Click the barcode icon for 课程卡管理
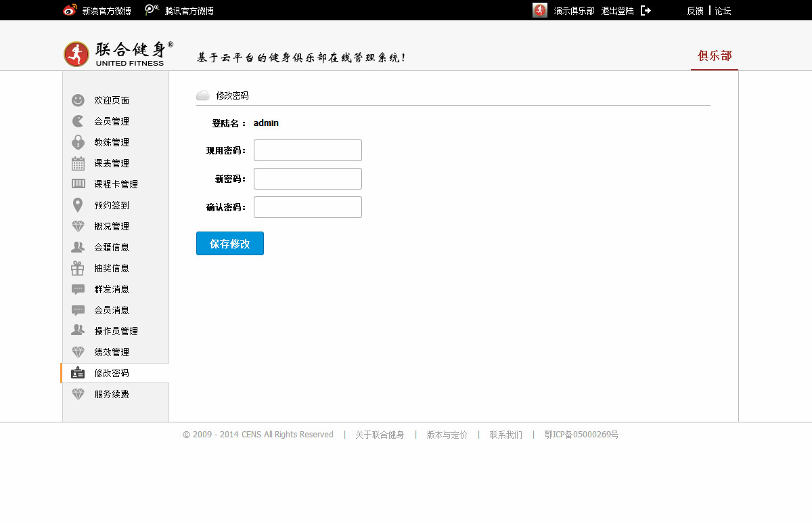Viewport: 812px width, 524px height. [78, 184]
